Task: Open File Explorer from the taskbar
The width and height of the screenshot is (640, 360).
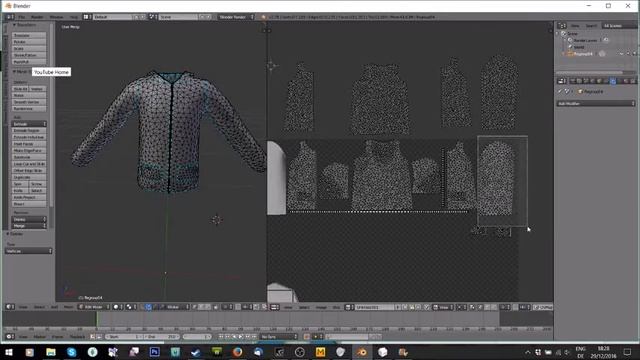Action: [x=51, y=352]
